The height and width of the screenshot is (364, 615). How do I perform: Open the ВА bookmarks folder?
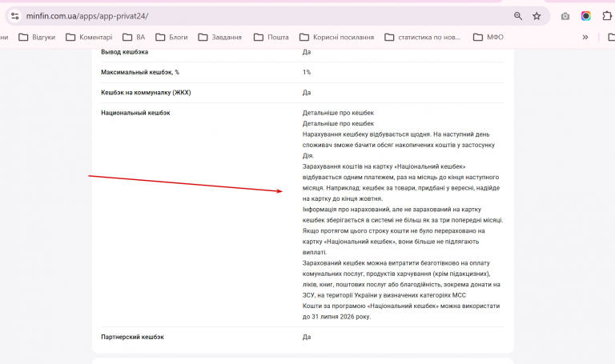[134, 38]
